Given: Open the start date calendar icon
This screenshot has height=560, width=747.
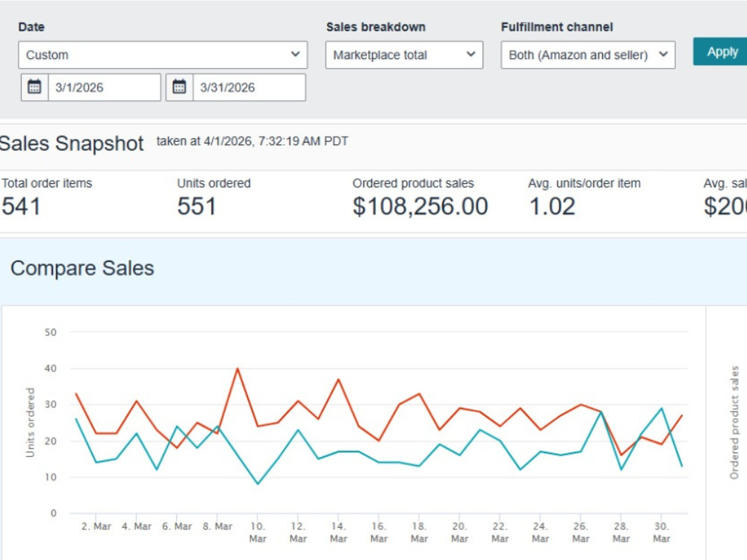Looking at the screenshot, I should 34,87.
